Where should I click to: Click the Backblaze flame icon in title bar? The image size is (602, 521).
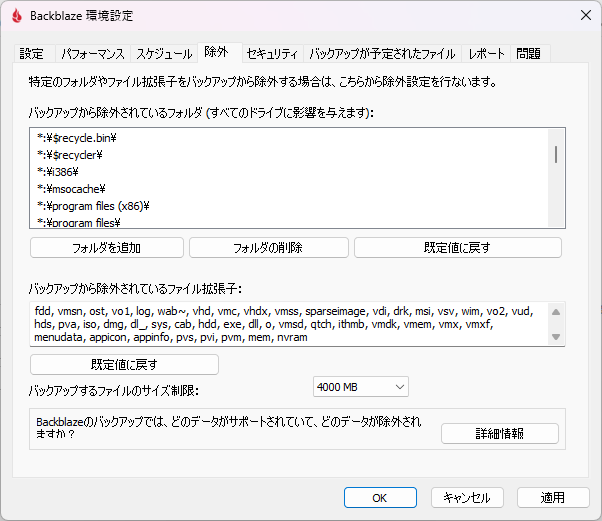(x=16, y=16)
